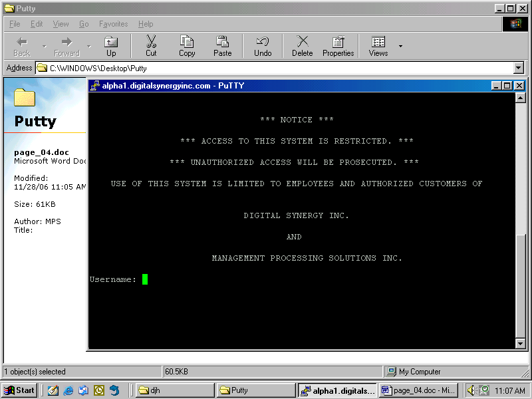Click the alpha1.digitals... PuTTY taskbar button
The image size is (532, 399).
point(337,390)
